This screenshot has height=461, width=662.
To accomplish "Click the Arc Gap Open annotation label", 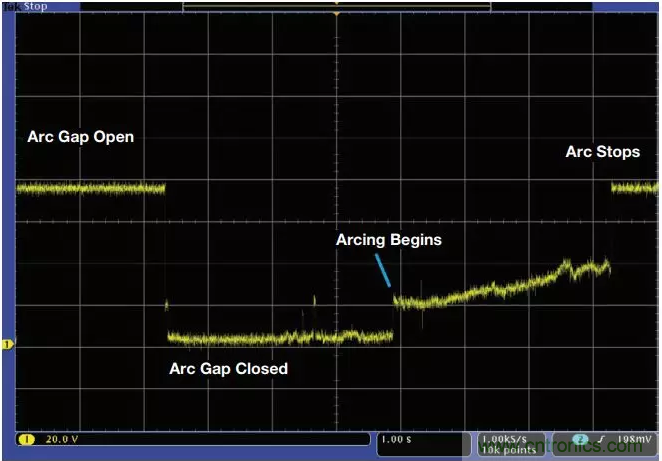I will tap(80, 137).
